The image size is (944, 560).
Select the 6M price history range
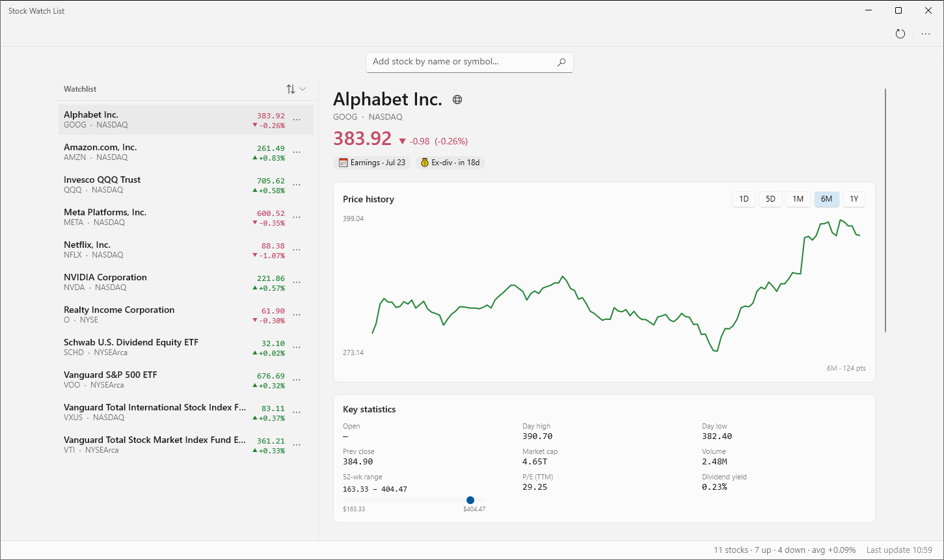[826, 199]
